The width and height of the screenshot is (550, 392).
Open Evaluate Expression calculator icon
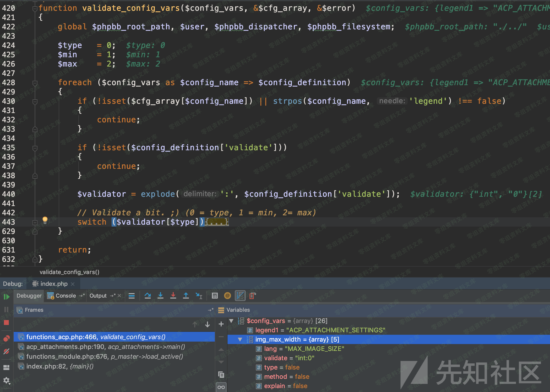215,296
